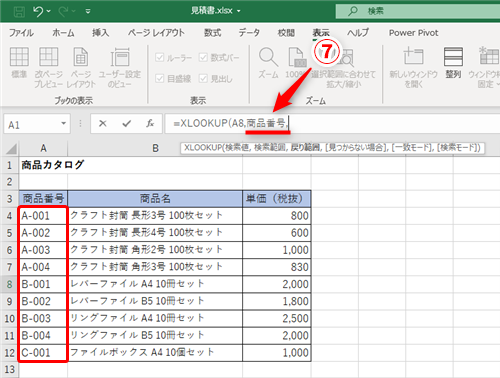
Task: Toggle the ルーラー checkbox
Action: pos(160,58)
